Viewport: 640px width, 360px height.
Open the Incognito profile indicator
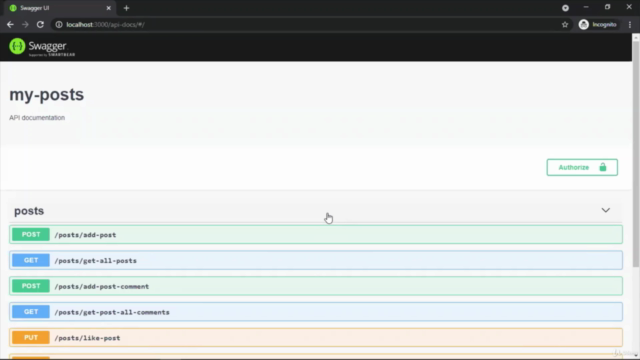598,24
